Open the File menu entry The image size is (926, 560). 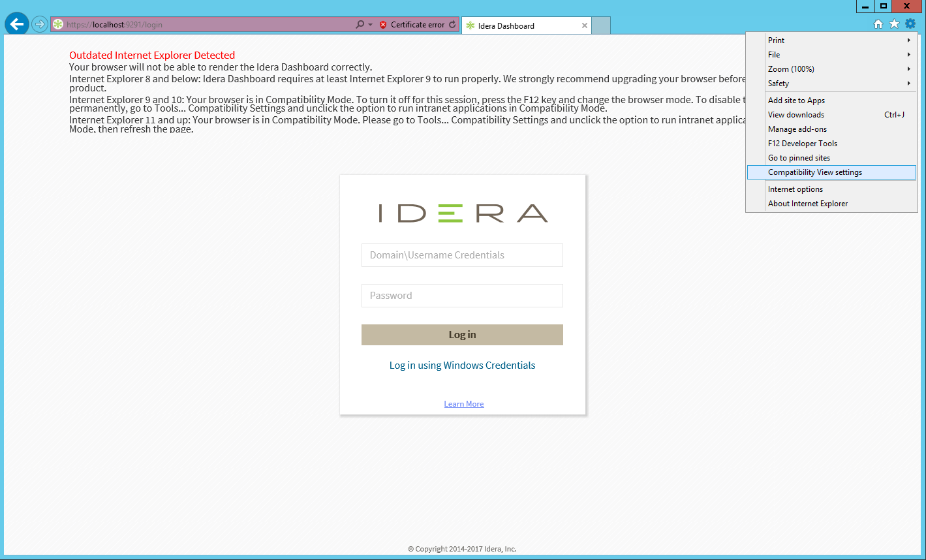pyautogui.click(x=831, y=55)
